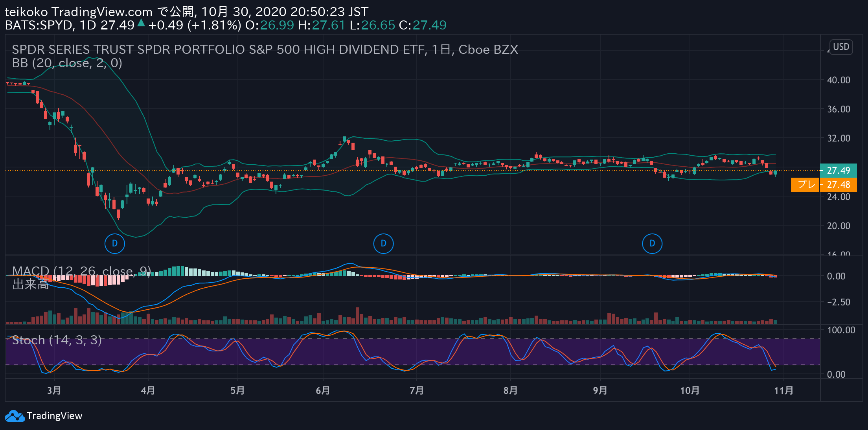The image size is (868, 430).
Task: Click the 6月 time axis label
Action: tap(323, 390)
